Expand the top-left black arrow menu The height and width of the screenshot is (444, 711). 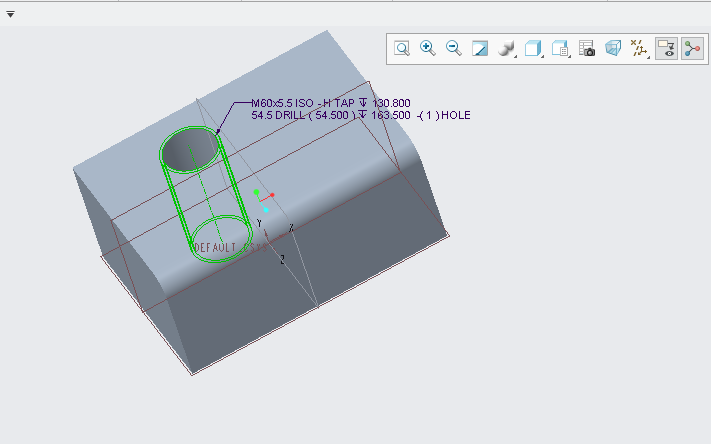[10, 14]
